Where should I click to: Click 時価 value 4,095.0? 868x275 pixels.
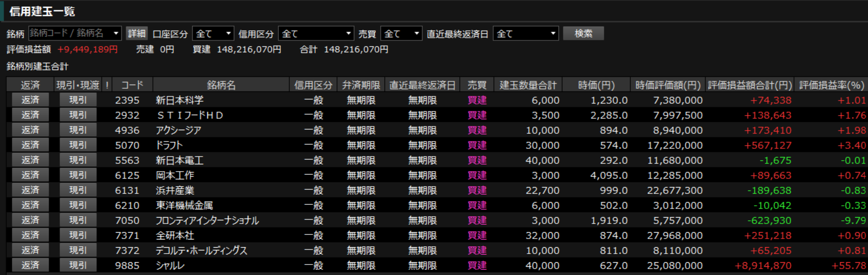(x=609, y=175)
